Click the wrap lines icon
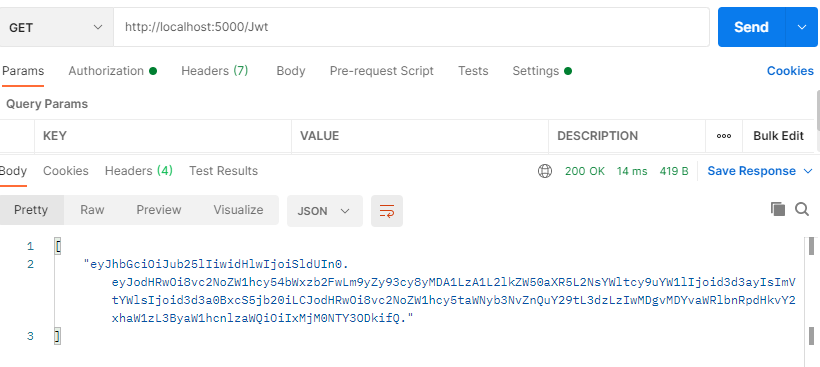Viewport: 820px width, 367px height. tap(386, 211)
